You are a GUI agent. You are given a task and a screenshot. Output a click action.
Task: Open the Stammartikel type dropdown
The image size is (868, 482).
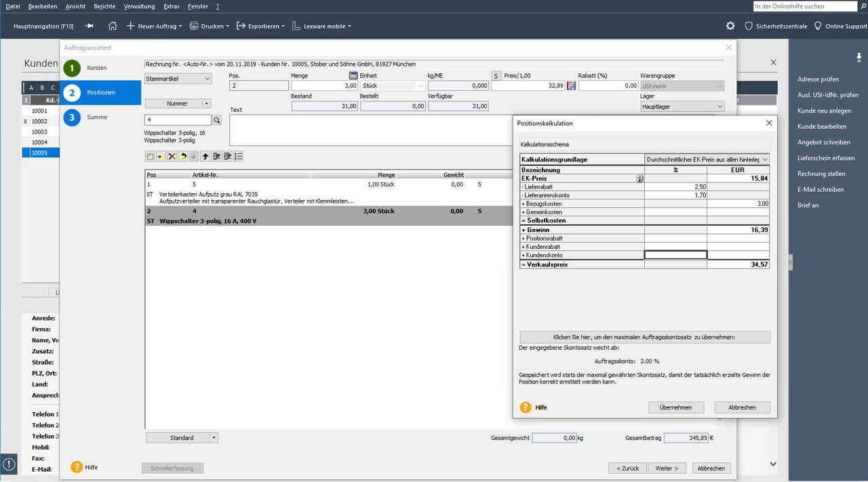[x=177, y=78]
